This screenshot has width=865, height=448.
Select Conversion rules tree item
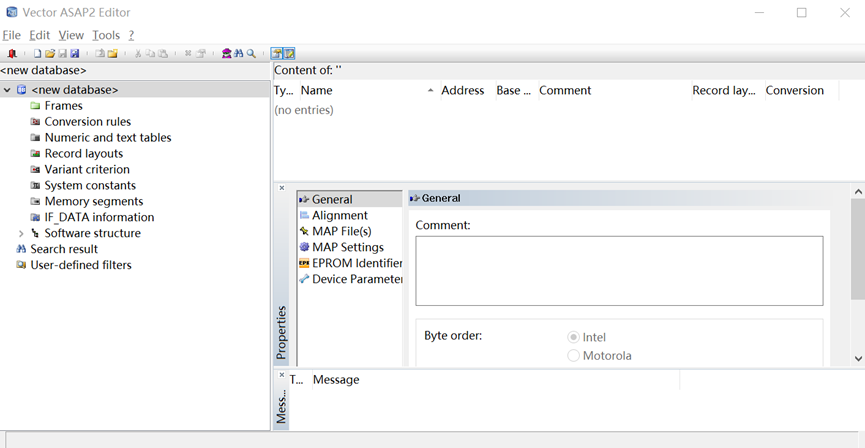88,122
